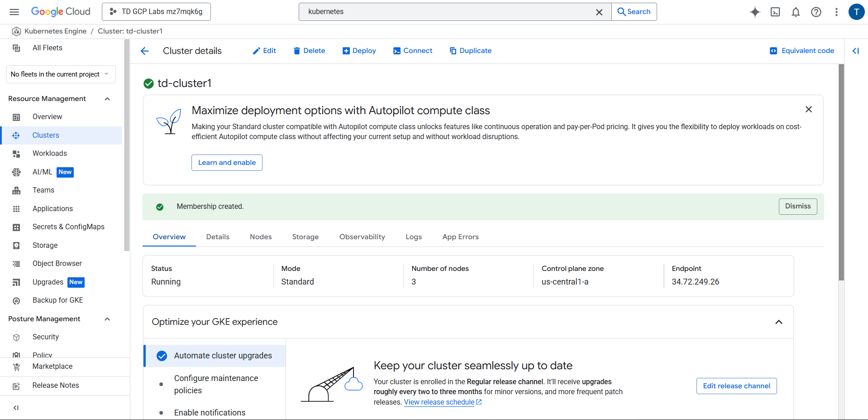Dismiss the Membership created notification
Image resolution: width=868 pixels, height=420 pixels.
pyautogui.click(x=797, y=207)
